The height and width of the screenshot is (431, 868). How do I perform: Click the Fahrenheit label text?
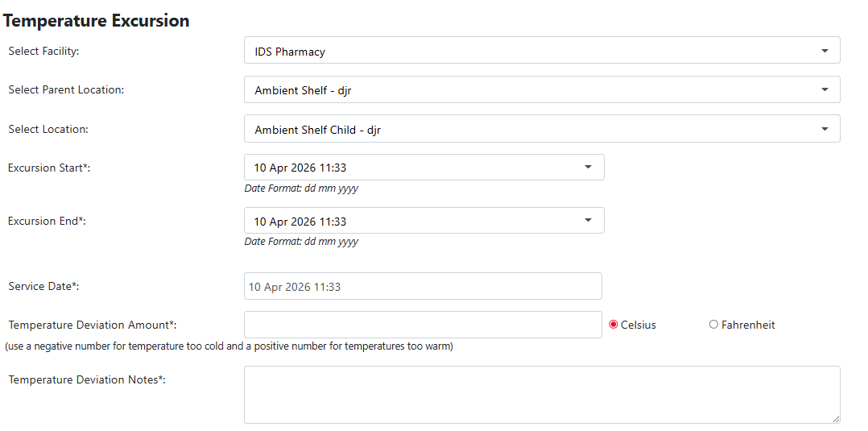[748, 325]
